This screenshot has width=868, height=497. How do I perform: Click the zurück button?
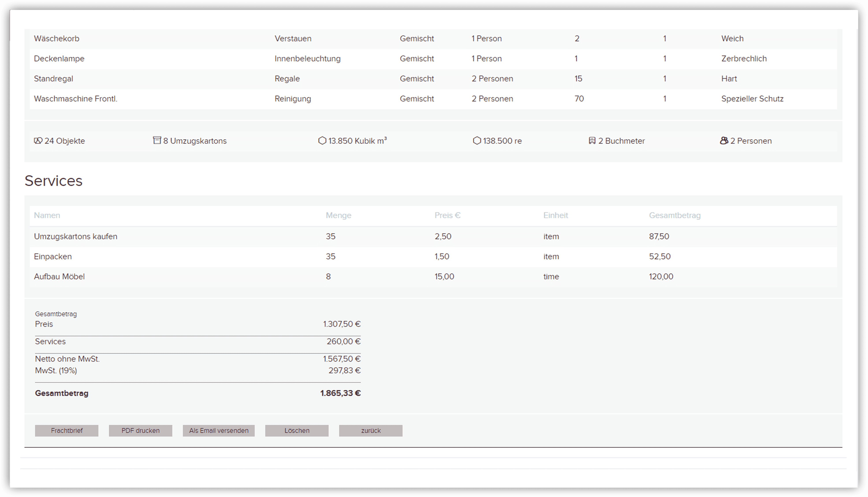(371, 430)
